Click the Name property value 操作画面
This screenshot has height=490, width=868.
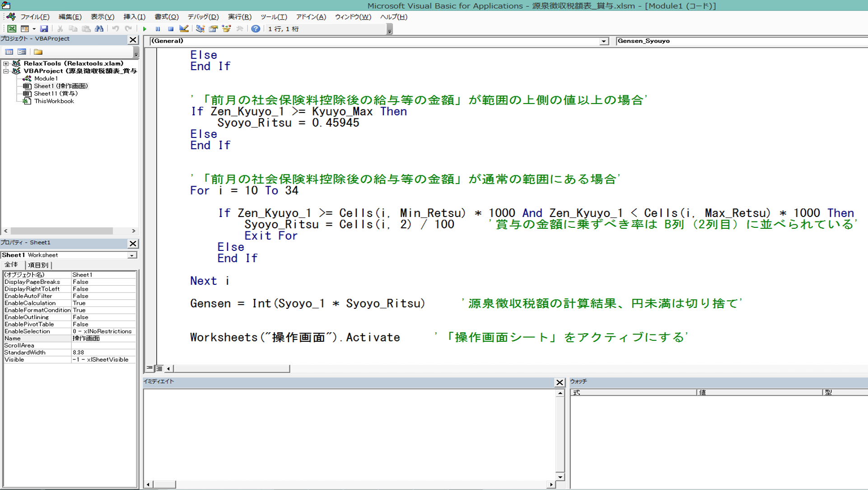[x=104, y=339]
